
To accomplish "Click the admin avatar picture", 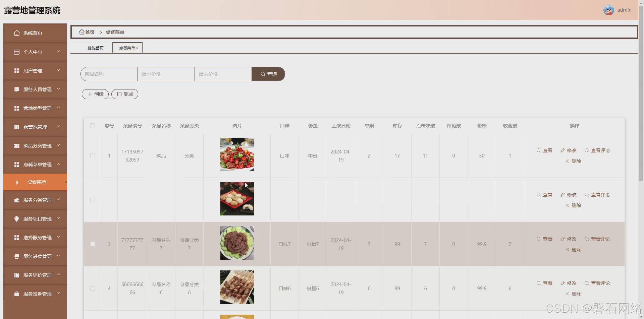I will pyautogui.click(x=608, y=10).
